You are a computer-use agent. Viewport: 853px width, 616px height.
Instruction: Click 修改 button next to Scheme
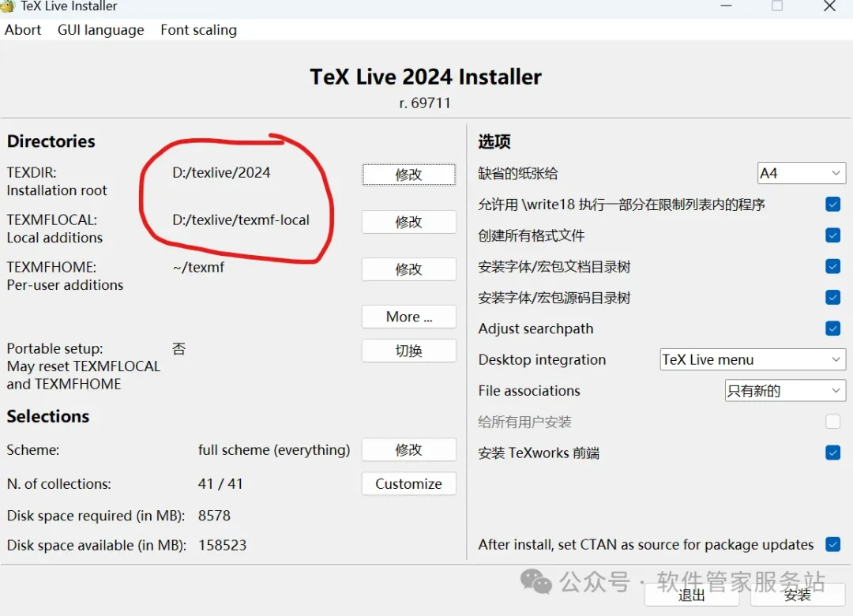tap(409, 450)
